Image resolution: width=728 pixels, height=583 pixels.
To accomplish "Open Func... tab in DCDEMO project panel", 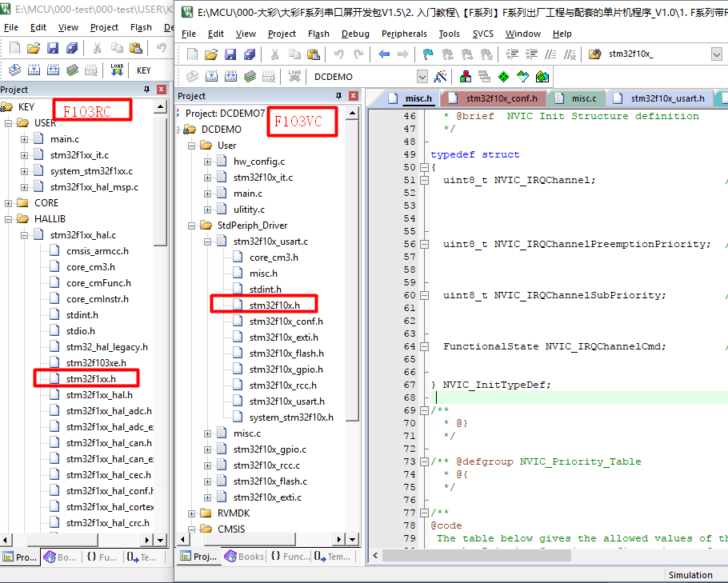I will click(290, 556).
